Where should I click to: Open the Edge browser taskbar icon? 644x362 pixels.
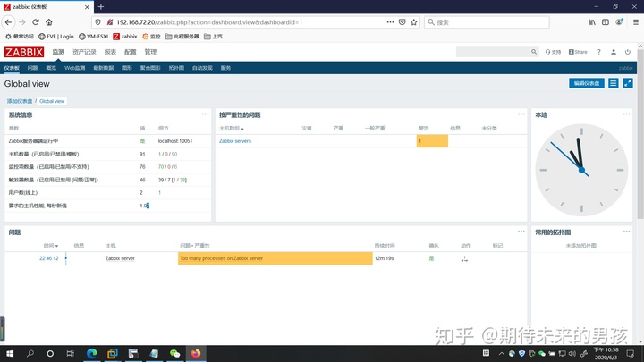[92, 353]
